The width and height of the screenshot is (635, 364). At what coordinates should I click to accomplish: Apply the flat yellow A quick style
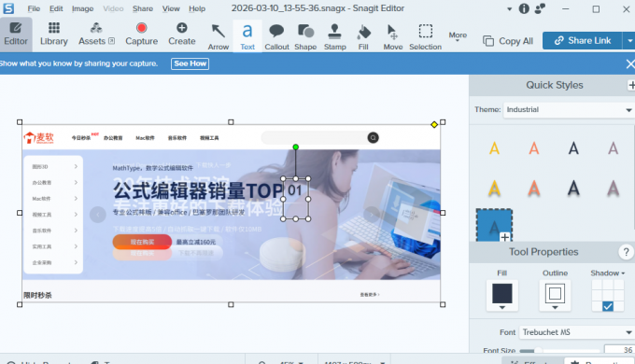[x=494, y=148]
